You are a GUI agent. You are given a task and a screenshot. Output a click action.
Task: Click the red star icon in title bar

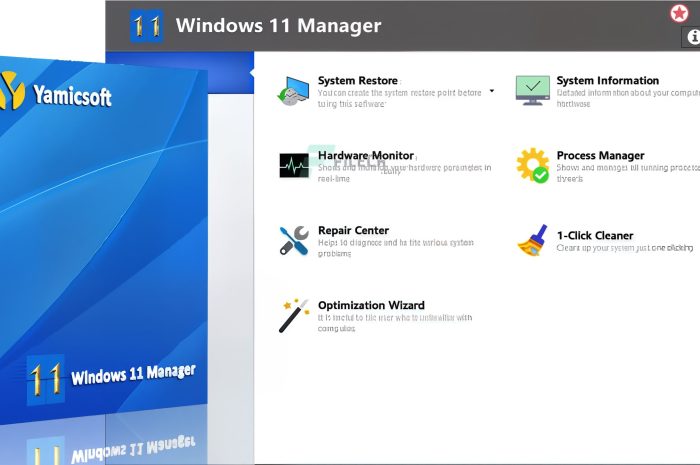pyautogui.click(x=679, y=13)
